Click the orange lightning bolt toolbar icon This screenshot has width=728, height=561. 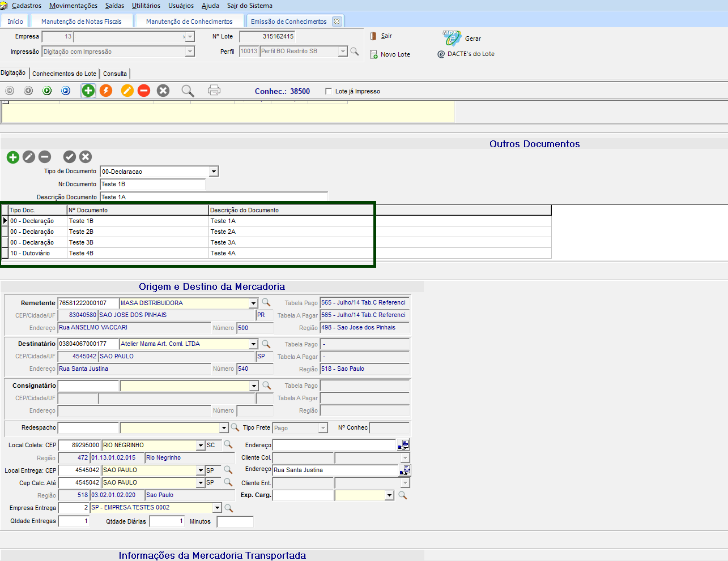[x=106, y=91]
